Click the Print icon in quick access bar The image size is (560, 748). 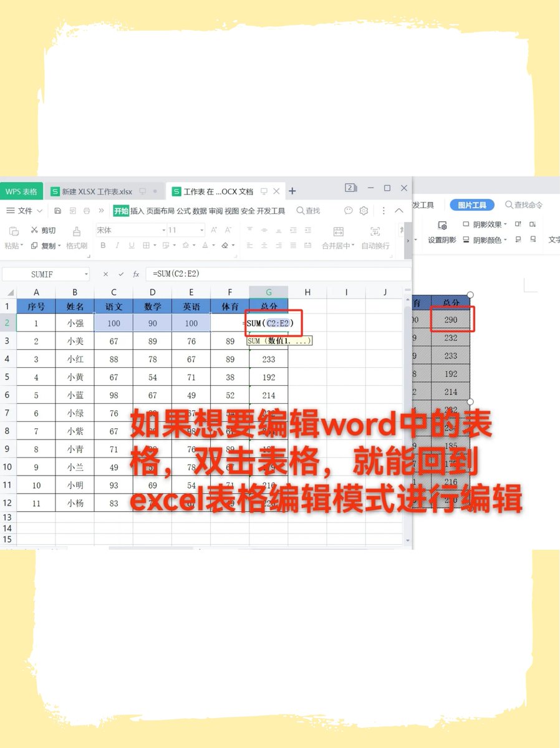tap(87, 211)
